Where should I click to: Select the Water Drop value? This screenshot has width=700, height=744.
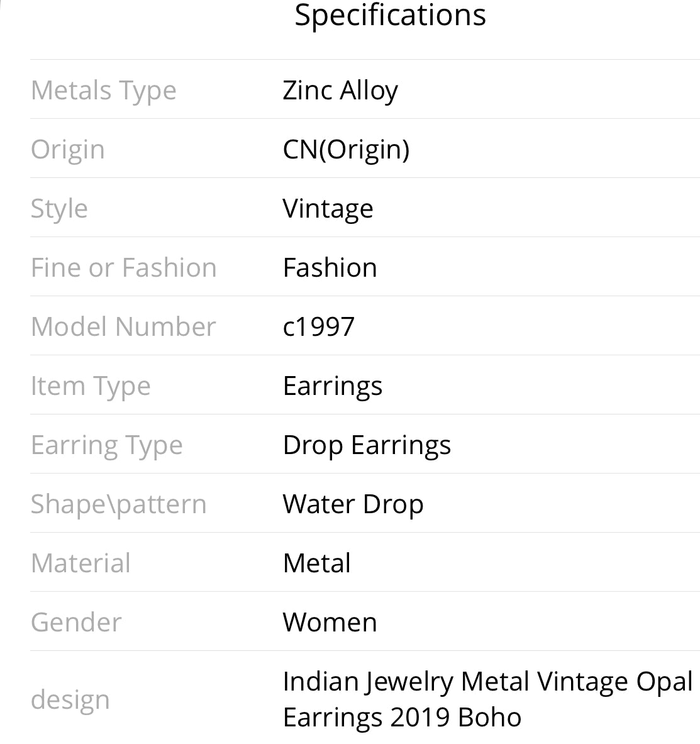coord(353,504)
